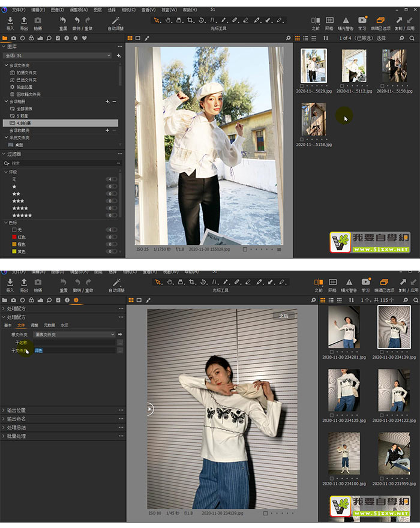The height and width of the screenshot is (528, 420).
Task: Collapse the 图库 library panel
Action: pyautogui.click(x=4, y=46)
